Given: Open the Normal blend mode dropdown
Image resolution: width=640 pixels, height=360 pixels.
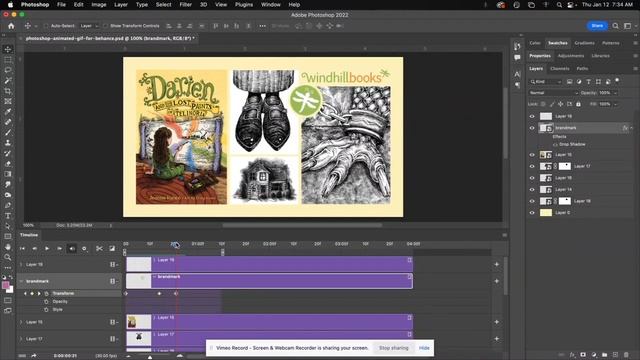Looking at the screenshot, I should pyautogui.click(x=553, y=93).
